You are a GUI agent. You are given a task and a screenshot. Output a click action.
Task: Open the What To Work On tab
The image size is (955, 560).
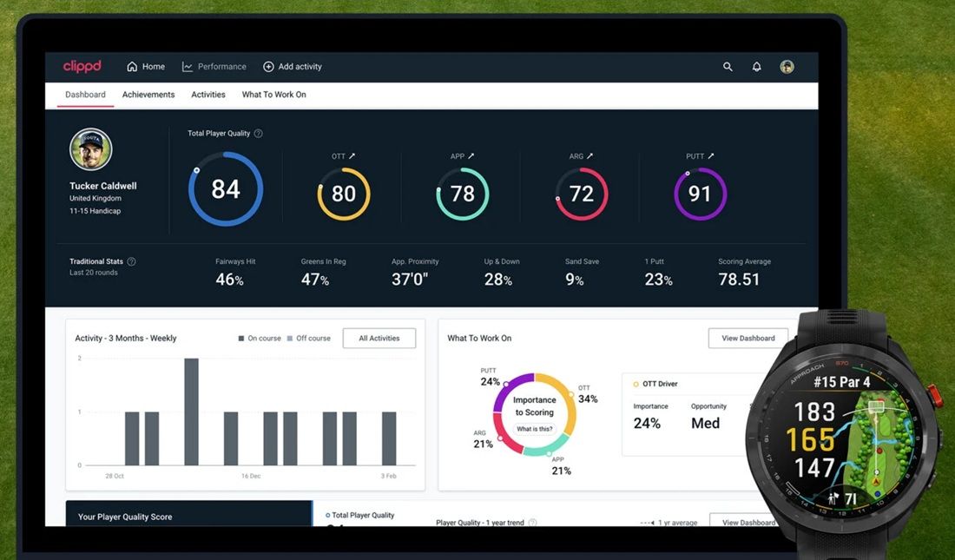point(274,95)
